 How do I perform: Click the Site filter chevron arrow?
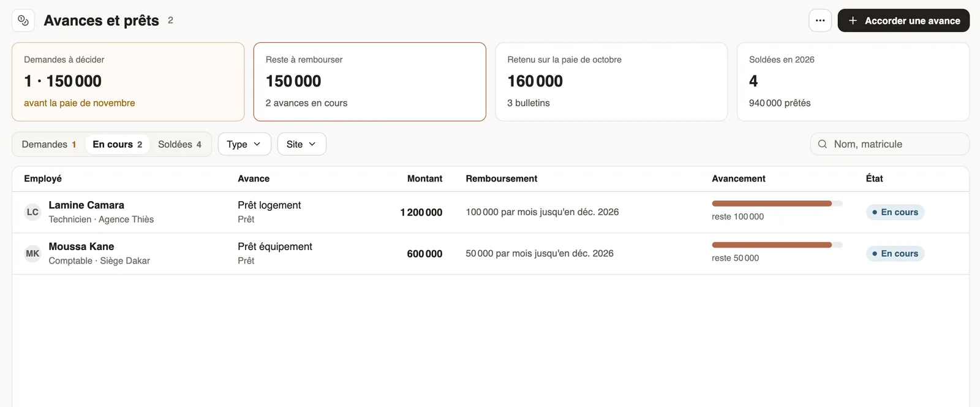[312, 144]
